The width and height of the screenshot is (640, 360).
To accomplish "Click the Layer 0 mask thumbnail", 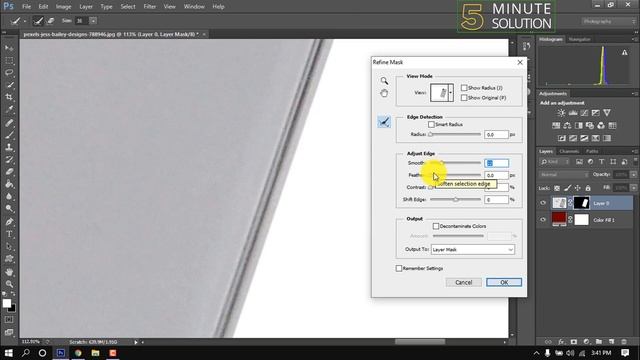I will [x=582, y=203].
